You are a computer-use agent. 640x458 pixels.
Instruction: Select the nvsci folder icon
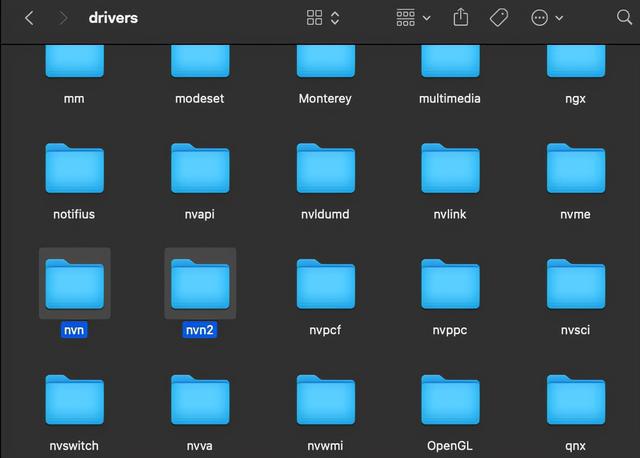pyautogui.click(x=576, y=284)
